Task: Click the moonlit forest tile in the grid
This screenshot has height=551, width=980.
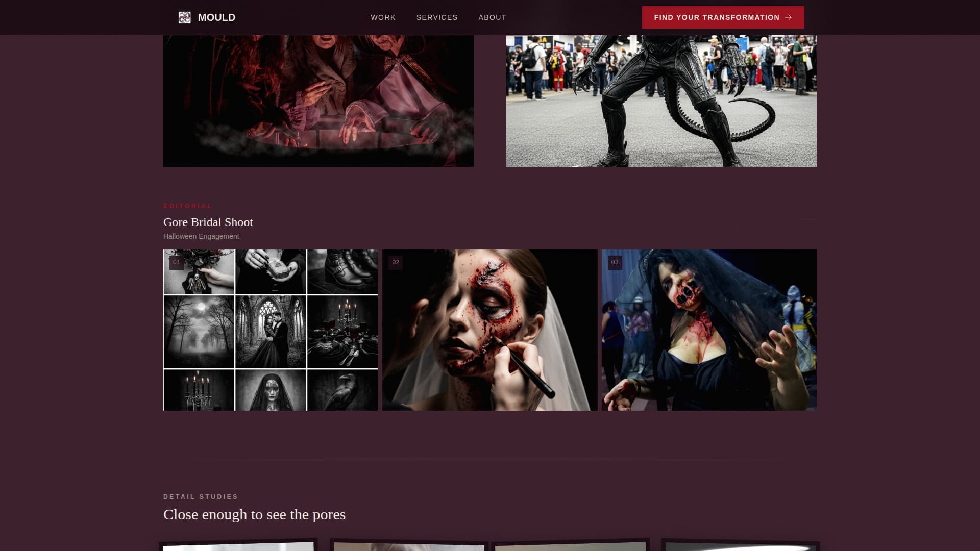Action: [x=199, y=331]
